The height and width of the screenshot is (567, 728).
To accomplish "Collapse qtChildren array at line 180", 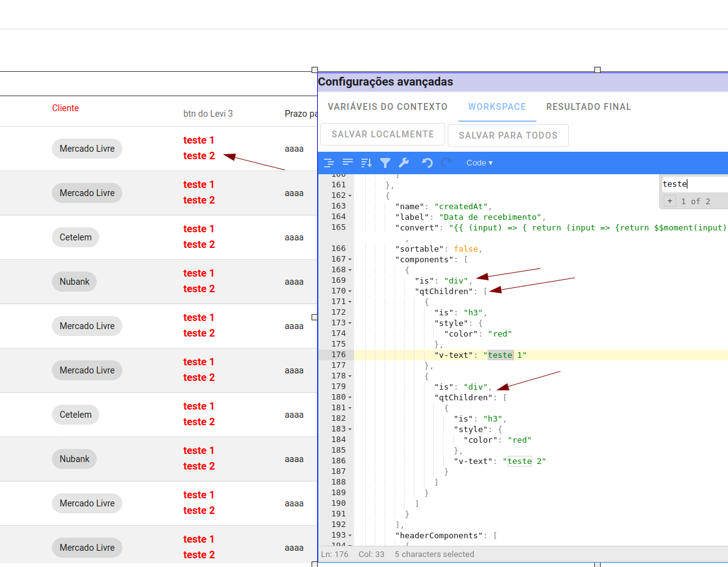I will 350,398.
